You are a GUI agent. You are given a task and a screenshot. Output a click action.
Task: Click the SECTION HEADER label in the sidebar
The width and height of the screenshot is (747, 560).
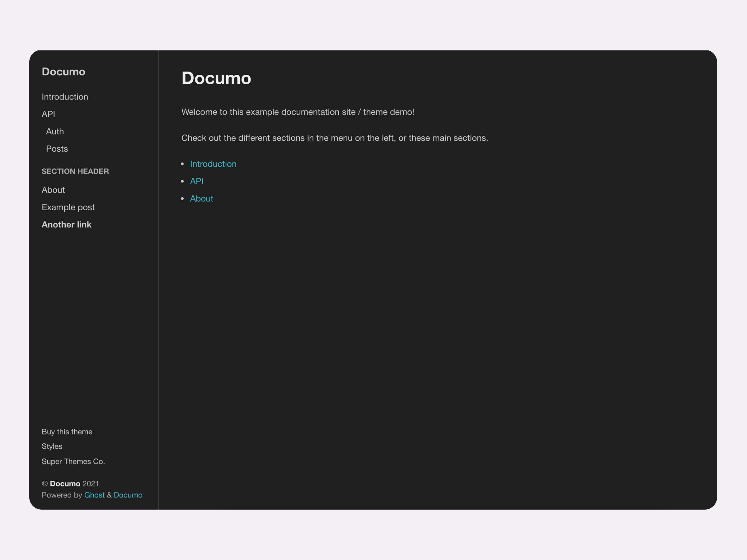[x=75, y=171]
